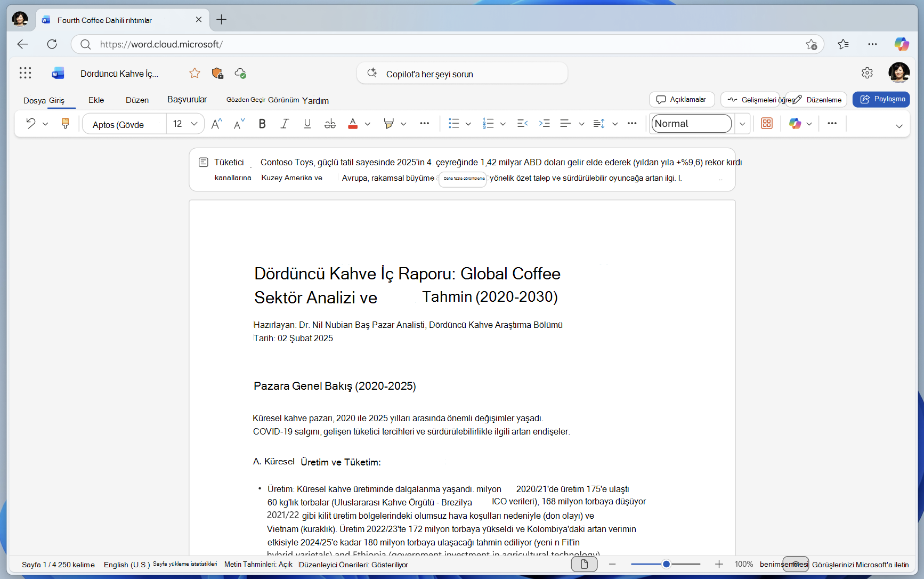Go back in the browser
Image resolution: width=924 pixels, height=579 pixels.
(22, 44)
